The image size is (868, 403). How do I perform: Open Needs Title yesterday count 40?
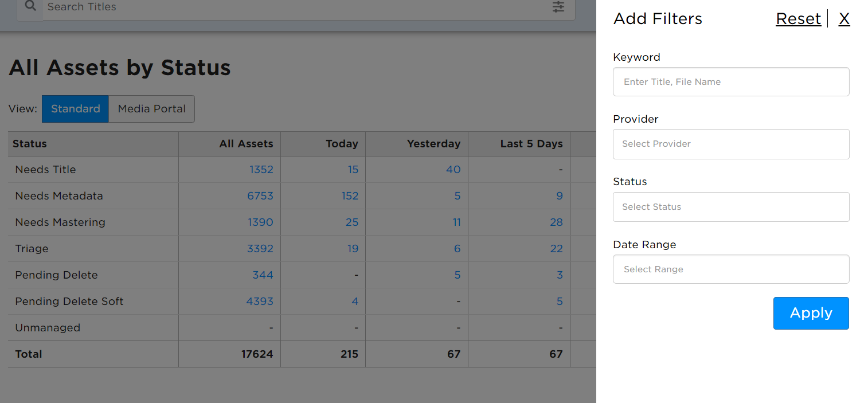click(453, 170)
